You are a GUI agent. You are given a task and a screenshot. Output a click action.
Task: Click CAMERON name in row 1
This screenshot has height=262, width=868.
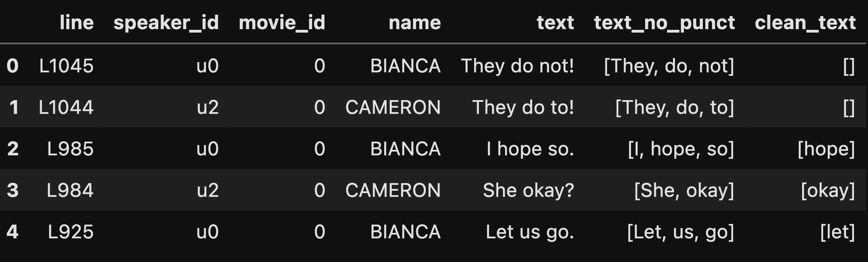pyautogui.click(x=393, y=107)
